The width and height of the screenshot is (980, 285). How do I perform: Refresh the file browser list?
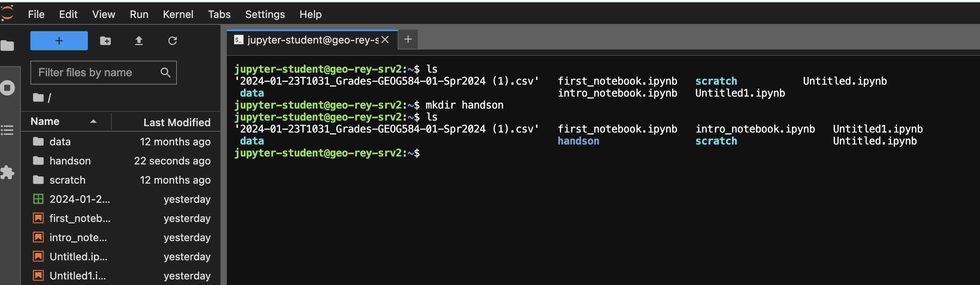tap(172, 41)
